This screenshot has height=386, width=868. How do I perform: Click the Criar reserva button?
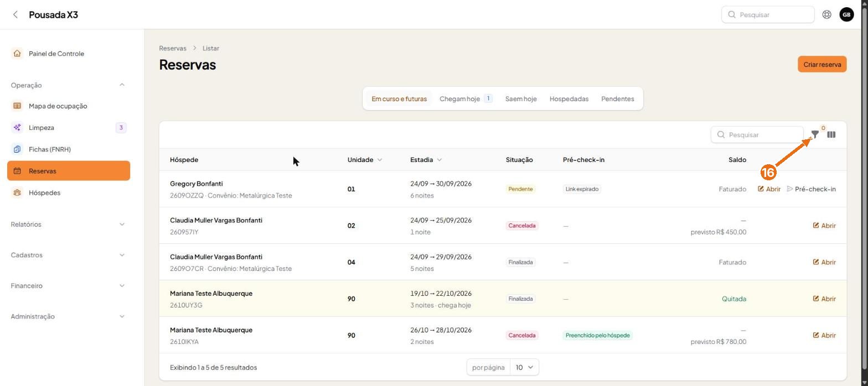click(822, 64)
